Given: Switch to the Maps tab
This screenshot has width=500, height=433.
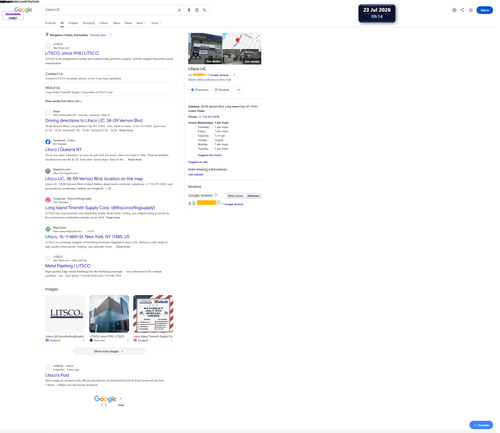Looking at the screenshot, I should coord(116,23).
